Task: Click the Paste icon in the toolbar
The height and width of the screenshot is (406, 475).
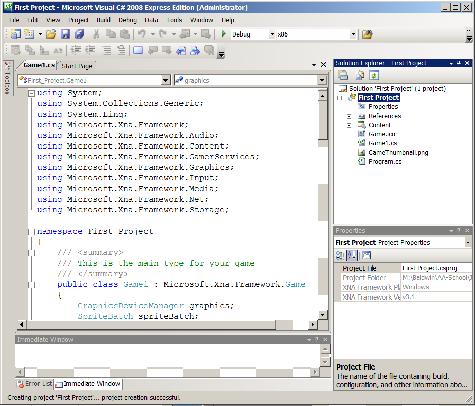Action: [125, 34]
